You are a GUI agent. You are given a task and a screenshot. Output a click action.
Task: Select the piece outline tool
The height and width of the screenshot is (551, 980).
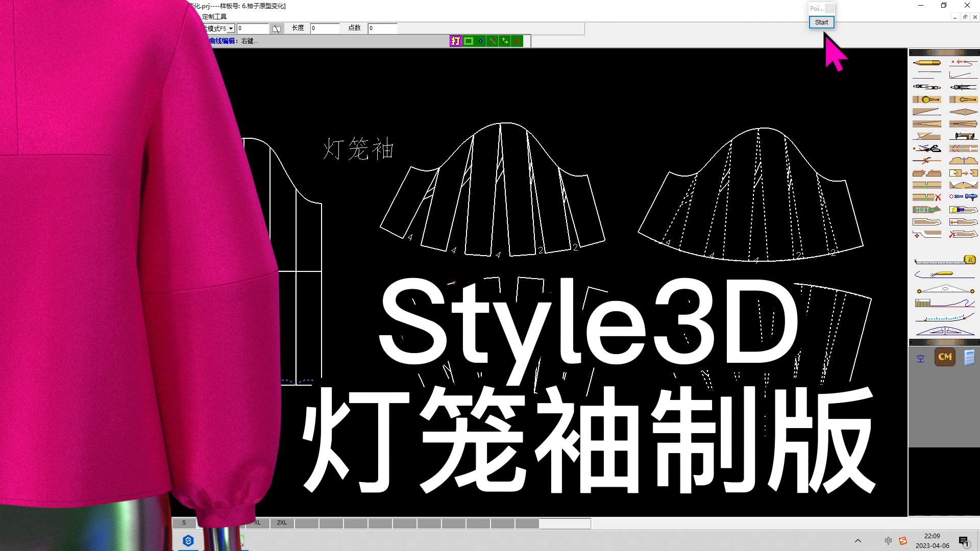[926, 222]
